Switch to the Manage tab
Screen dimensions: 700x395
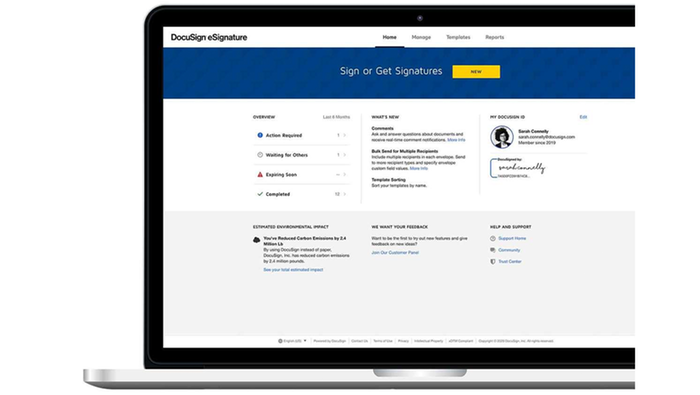tap(421, 37)
